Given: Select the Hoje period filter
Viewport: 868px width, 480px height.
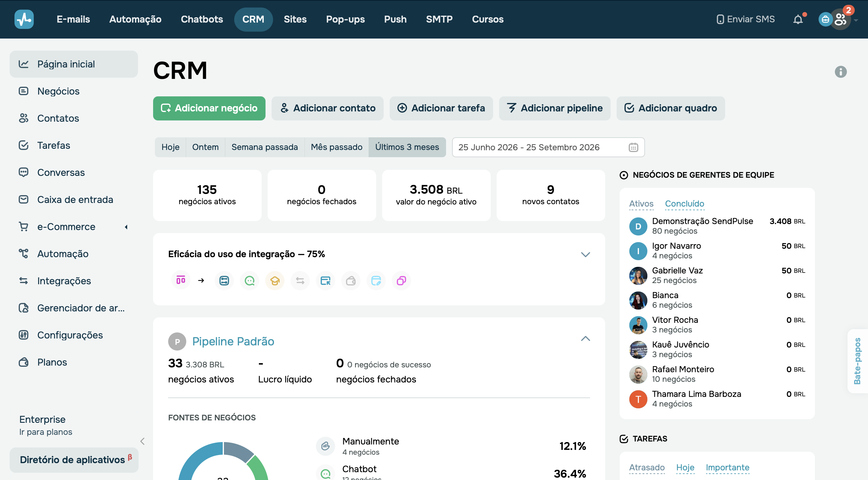Looking at the screenshot, I should (171, 147).
